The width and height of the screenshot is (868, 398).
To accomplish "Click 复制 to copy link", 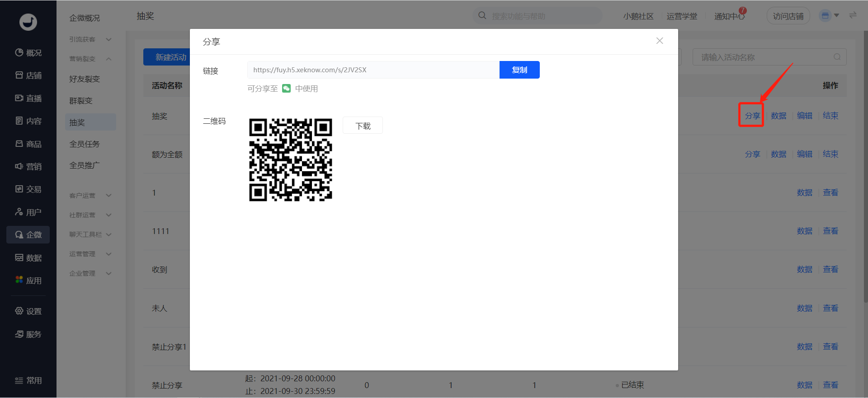I will point(519,70).
